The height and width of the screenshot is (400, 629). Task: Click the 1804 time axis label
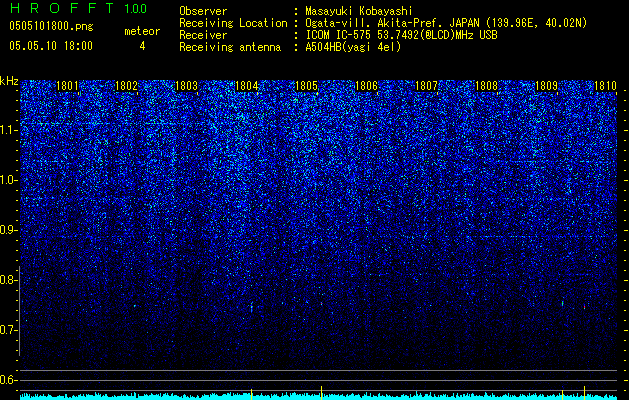tap(246, 86)
